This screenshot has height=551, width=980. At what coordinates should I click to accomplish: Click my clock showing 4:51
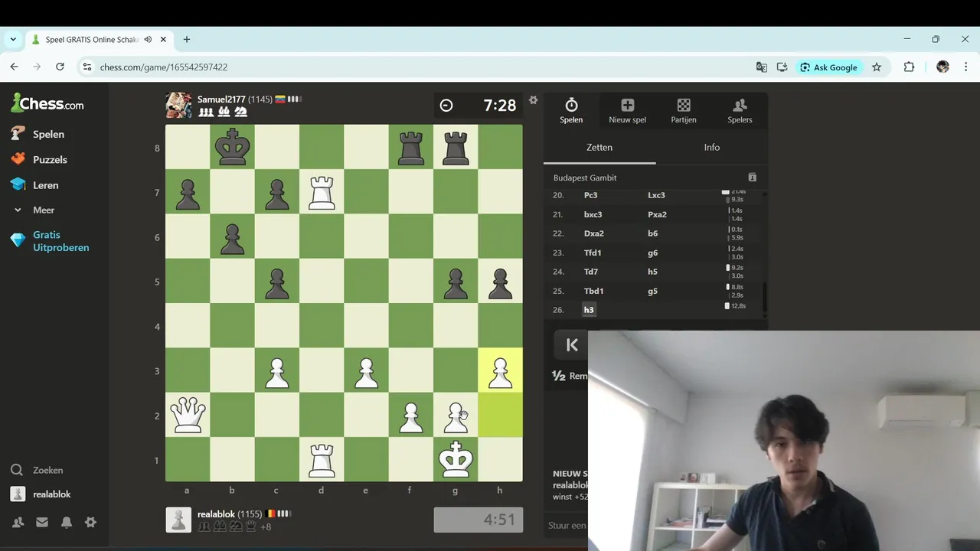[x=479, y=520]
